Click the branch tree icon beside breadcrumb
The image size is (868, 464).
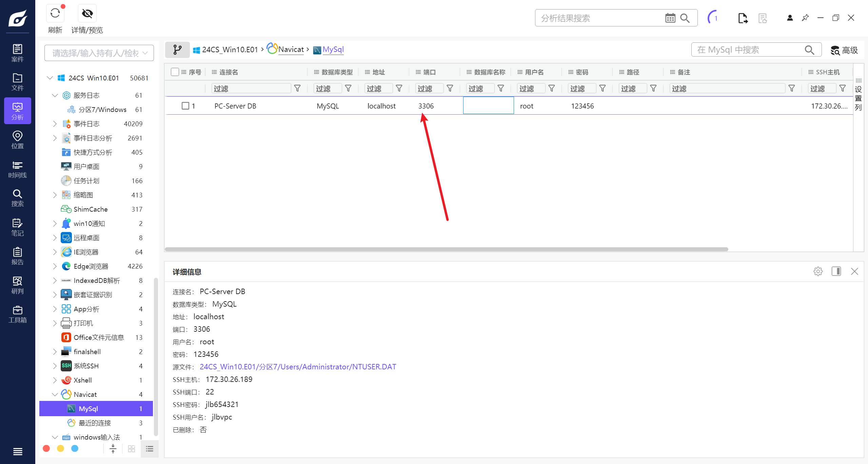tap(177, 50)
